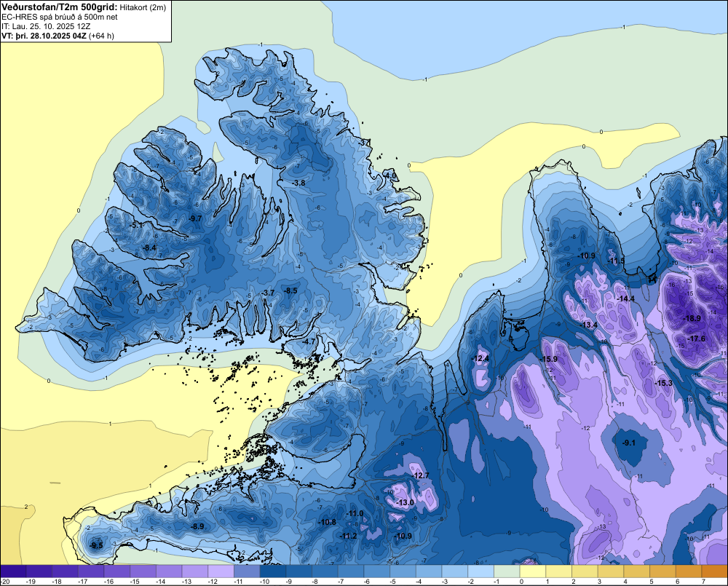The image size is (728, 586).
Task: Click the '0' legend scale number
Action: [522, 582]
